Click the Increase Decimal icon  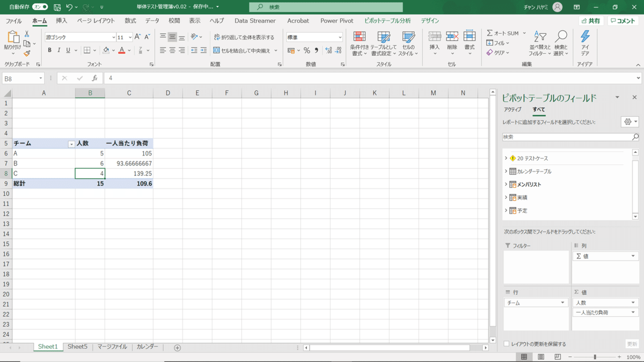point(328,50)
